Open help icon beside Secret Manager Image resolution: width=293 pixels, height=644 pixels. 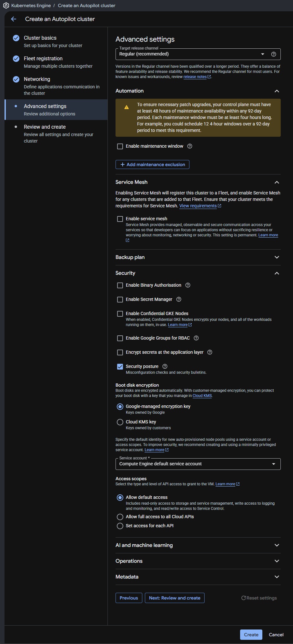coord(179,299)
